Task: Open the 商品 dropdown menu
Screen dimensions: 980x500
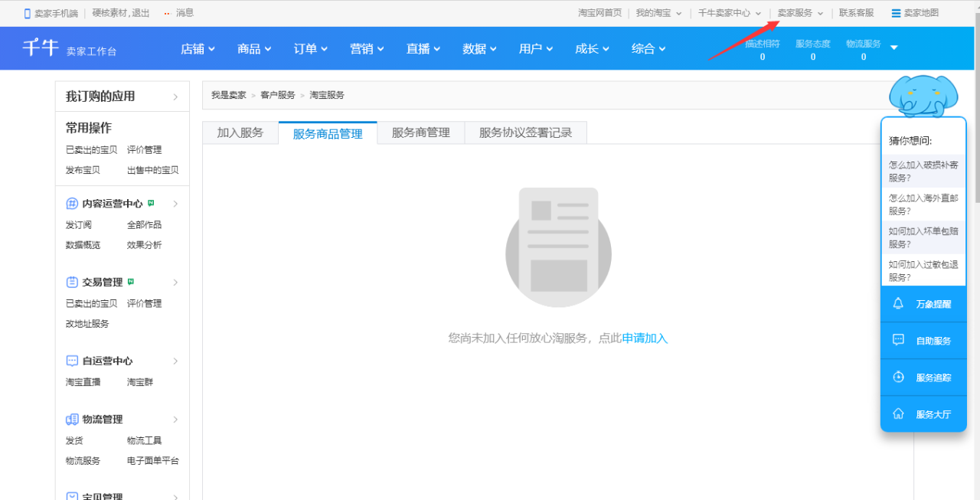Action: point(254,48)
